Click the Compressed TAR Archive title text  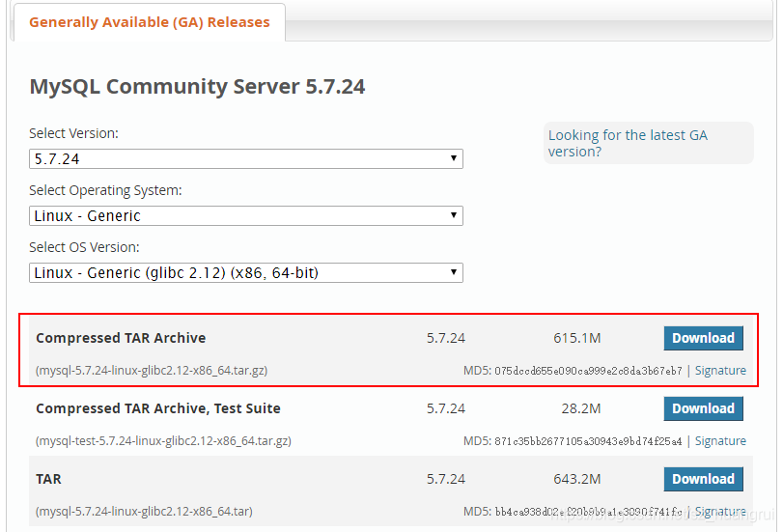click(121, 338)
